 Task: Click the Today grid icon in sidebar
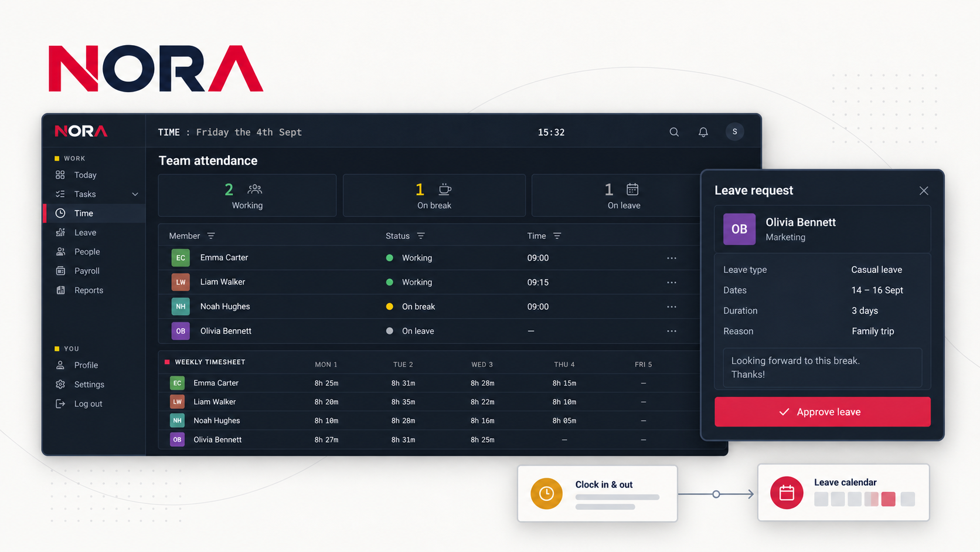coord(60,175)
